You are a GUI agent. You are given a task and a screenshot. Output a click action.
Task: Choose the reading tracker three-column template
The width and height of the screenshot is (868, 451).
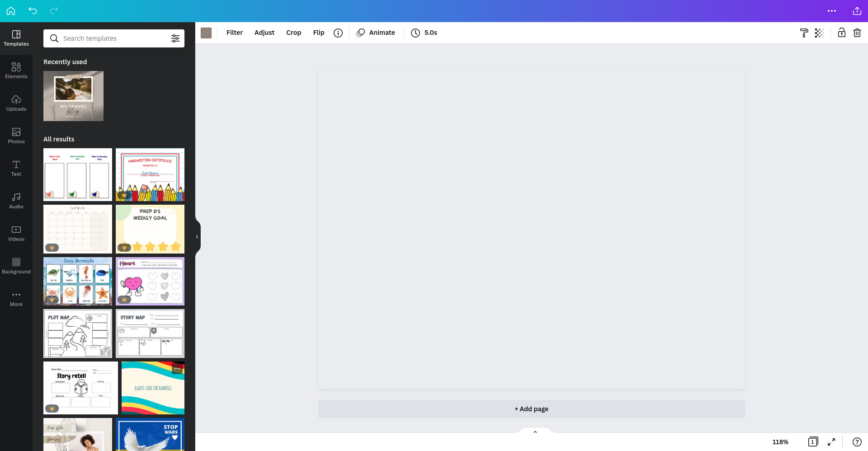coord(78,174)
